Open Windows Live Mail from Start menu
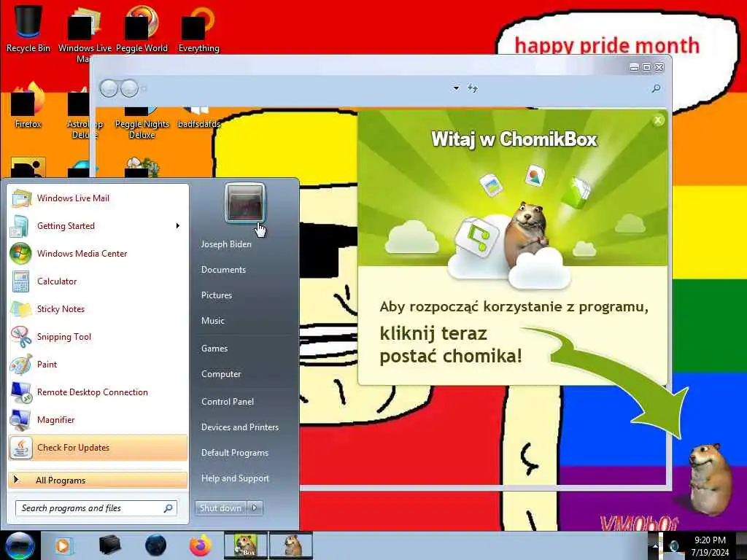The height and width of the screenshot is (560, 747). [x=98, y=198]
